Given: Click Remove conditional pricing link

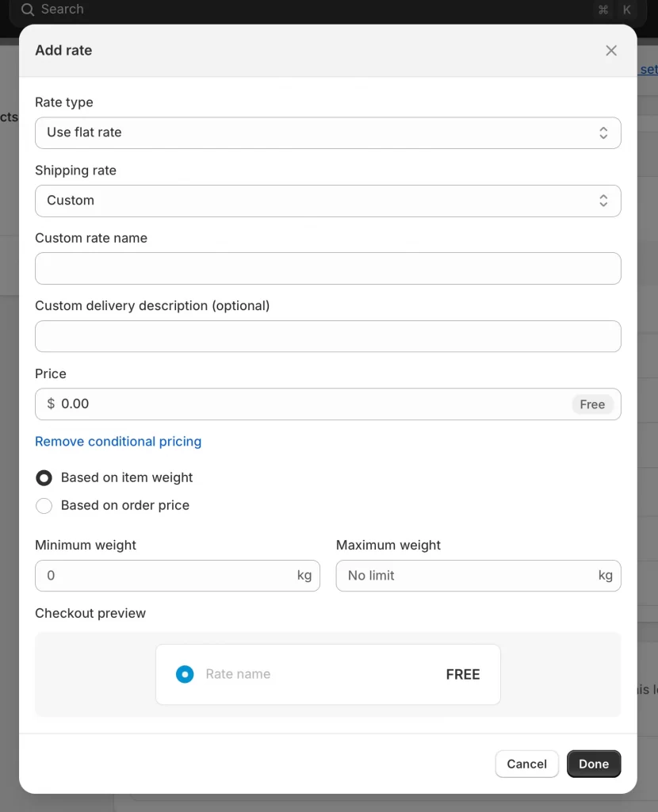Looking at the screenshot, I should [x=118, y=442].
